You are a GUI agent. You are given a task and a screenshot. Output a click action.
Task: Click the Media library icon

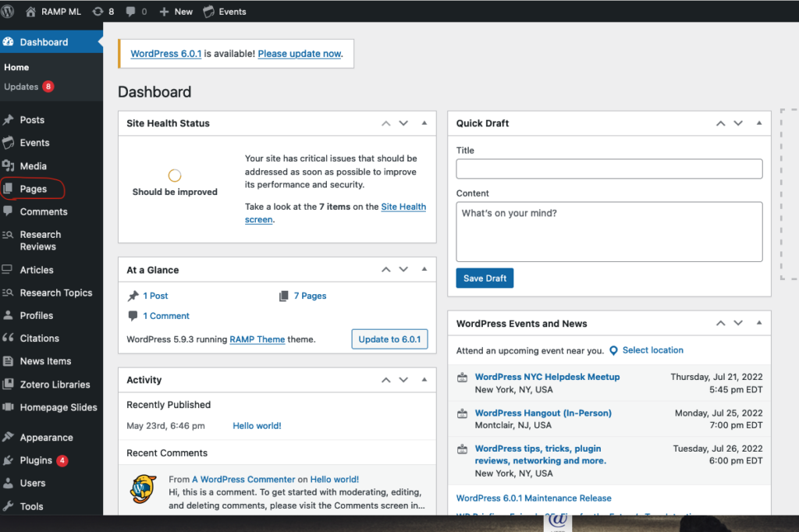[x=8, y=165]
